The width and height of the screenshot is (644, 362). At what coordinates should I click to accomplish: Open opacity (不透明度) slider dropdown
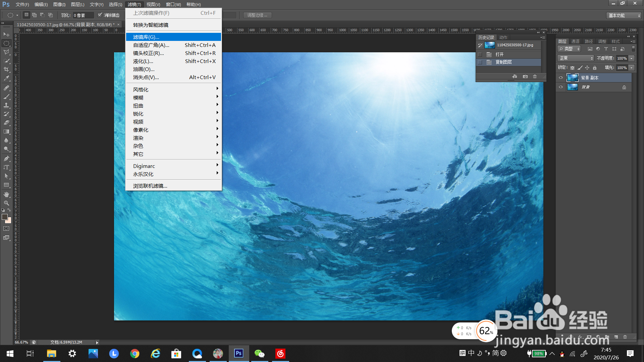[632, 58]
